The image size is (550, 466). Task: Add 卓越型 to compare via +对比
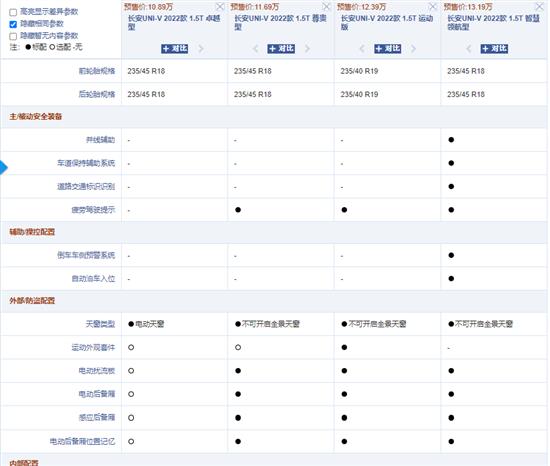[x=175, y=48]
